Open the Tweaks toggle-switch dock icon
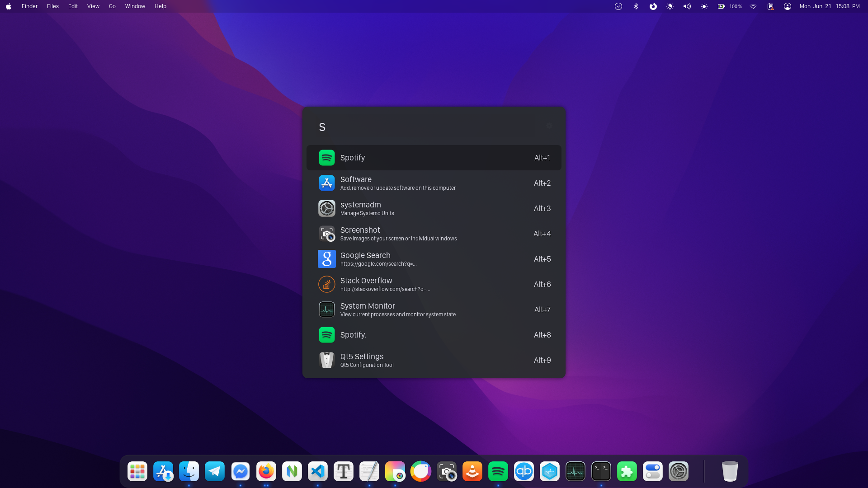The width and height of the screenshot is (868, 488). coord(653,471)
